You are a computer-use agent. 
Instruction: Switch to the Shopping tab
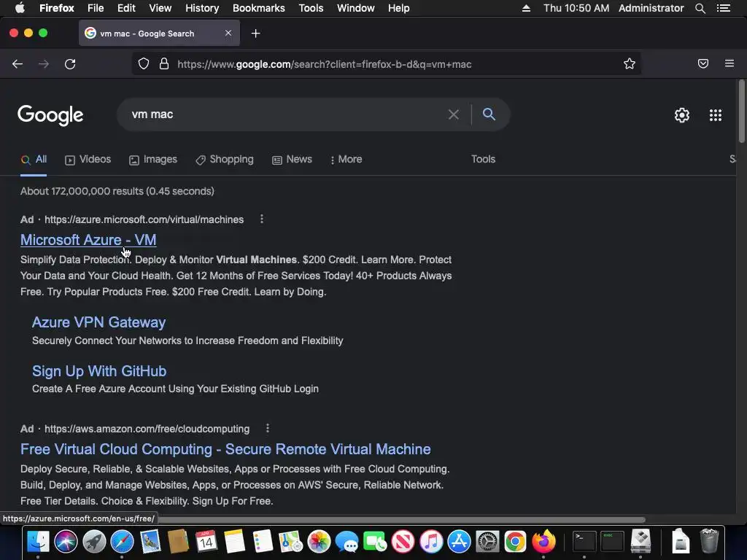[x=225, y=160]
